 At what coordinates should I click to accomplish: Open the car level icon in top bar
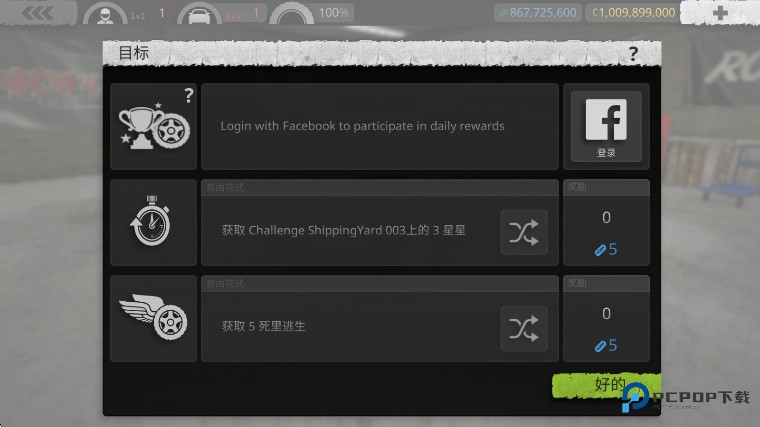(199, 15)
